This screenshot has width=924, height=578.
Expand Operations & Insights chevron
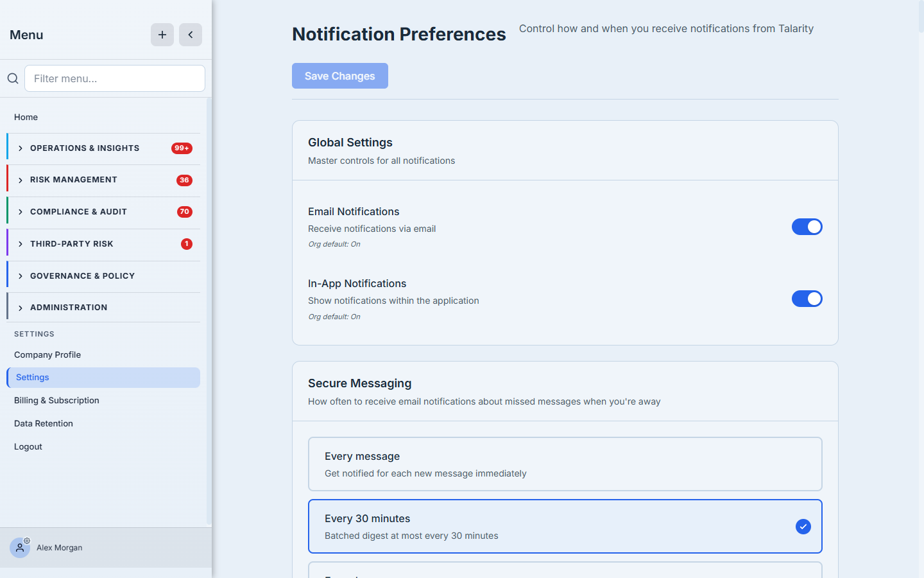pos(21,148)
